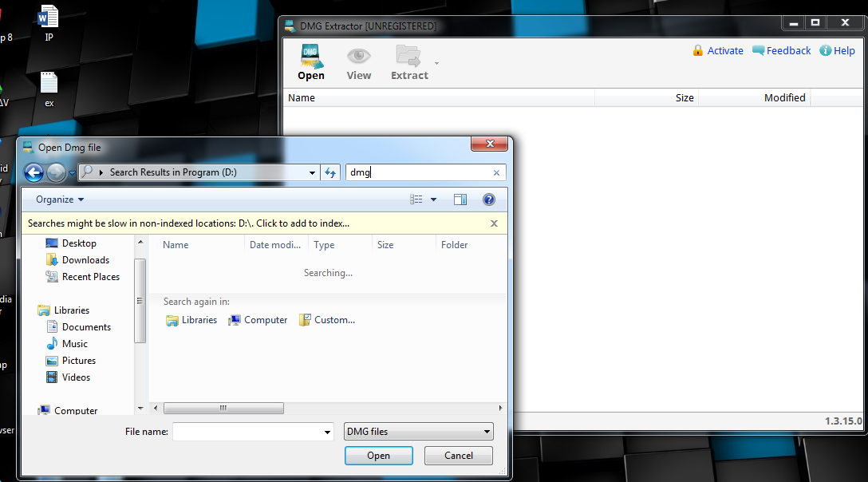Click the Date modified column header

276,245
